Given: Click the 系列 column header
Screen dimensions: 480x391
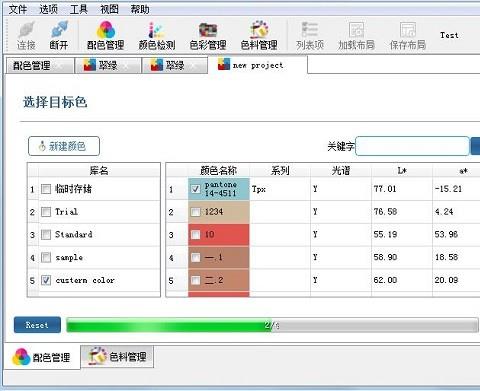Looking at the screenshot, I should [280, 170].
